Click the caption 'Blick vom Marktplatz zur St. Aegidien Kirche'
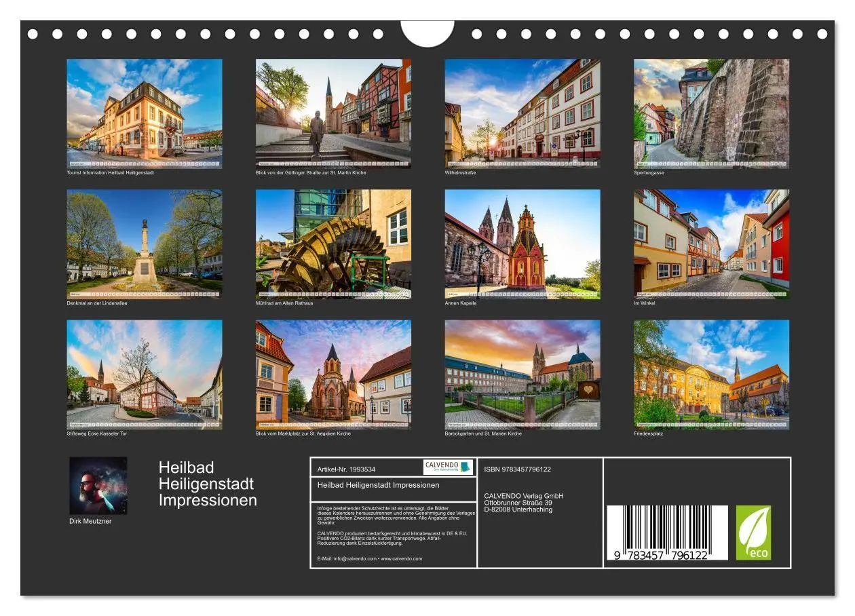This screenshot has height=616, width=855. 303,434
